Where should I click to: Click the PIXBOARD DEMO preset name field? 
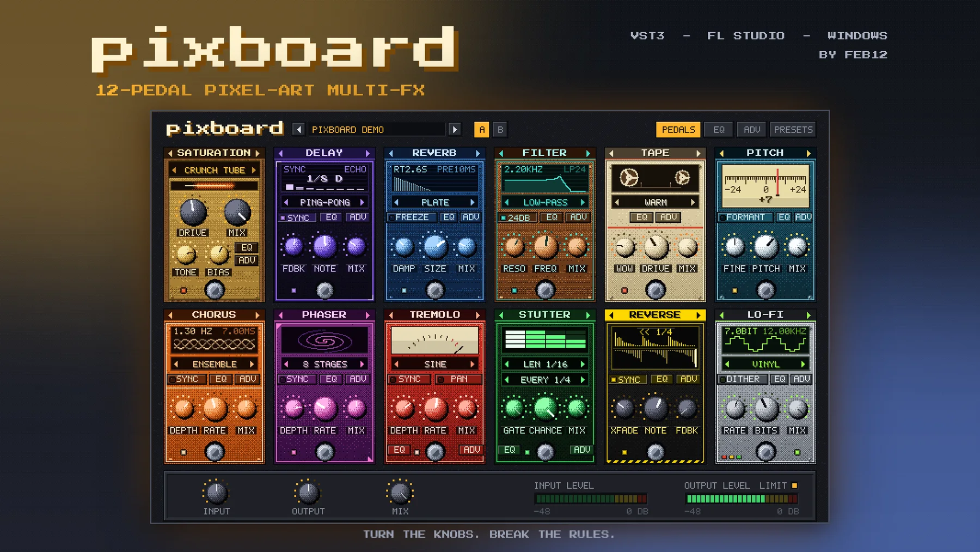(377, 130)
